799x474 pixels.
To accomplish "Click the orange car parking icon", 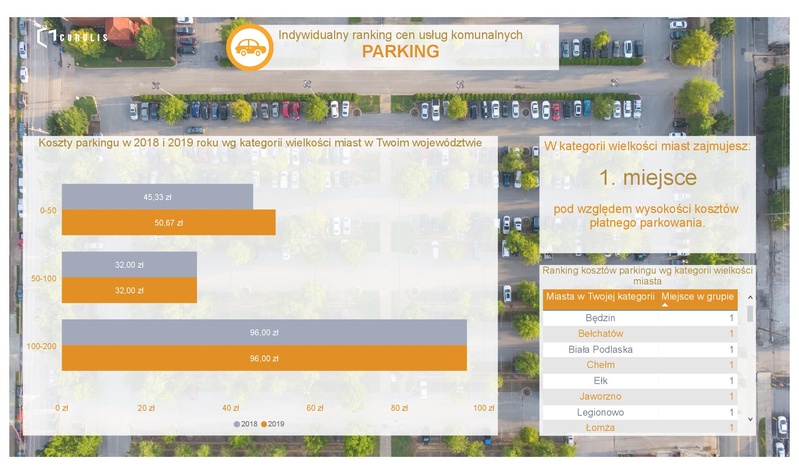I will (249, 46).
